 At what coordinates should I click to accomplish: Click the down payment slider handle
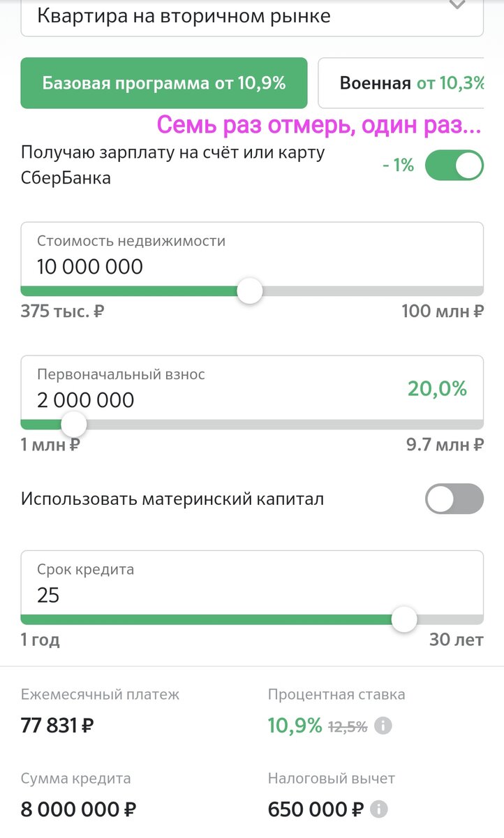73,424
